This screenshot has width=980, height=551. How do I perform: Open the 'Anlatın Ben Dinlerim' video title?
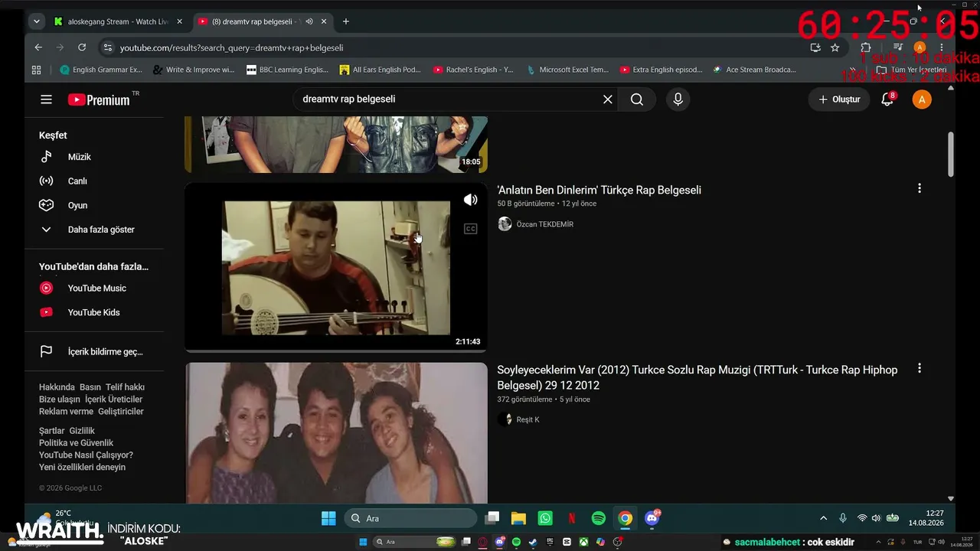(x=599, y=190)
